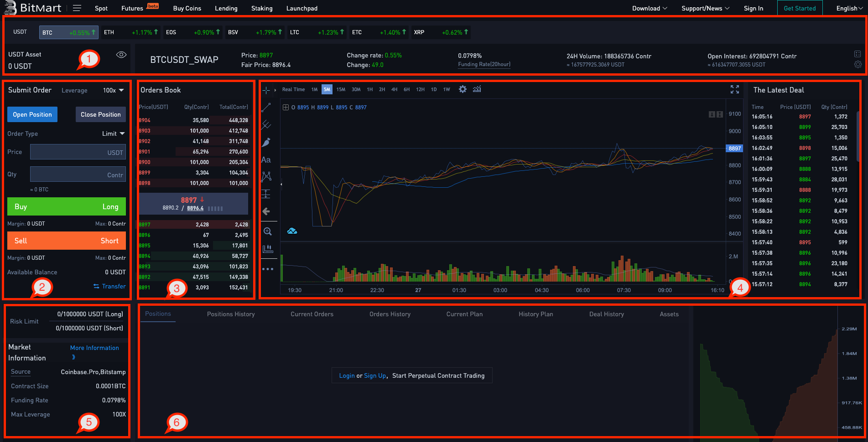This screenshot has height=442, width=868.
Task: Click the cloud chart logo icon
Action: (x=292, y=231)
